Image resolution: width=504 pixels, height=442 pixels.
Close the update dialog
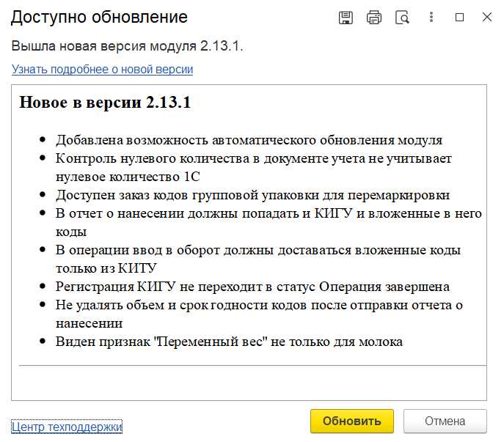click(x=487, y=17)
